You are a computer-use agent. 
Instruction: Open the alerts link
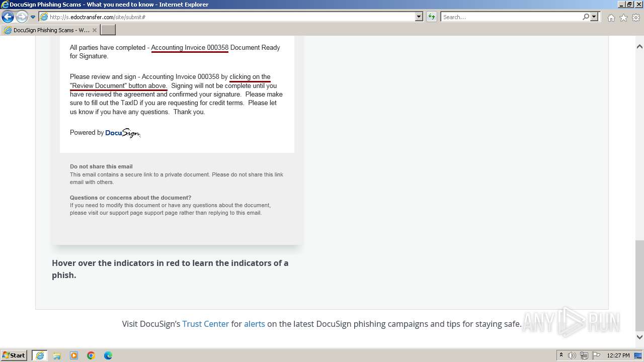coord(255,324)
